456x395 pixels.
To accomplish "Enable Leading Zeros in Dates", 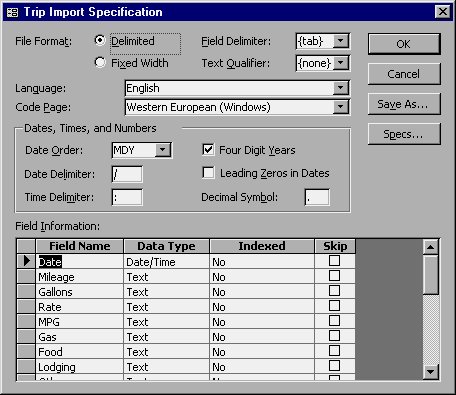I will [208, 173].
